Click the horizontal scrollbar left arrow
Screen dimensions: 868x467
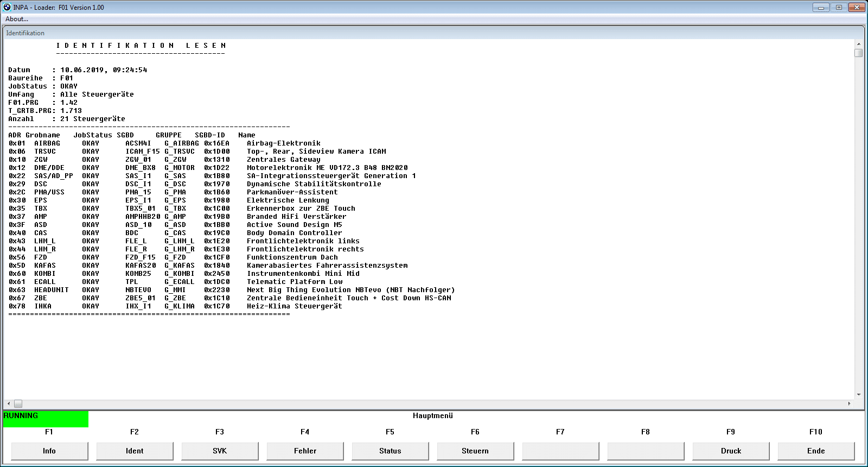[8, 403]
